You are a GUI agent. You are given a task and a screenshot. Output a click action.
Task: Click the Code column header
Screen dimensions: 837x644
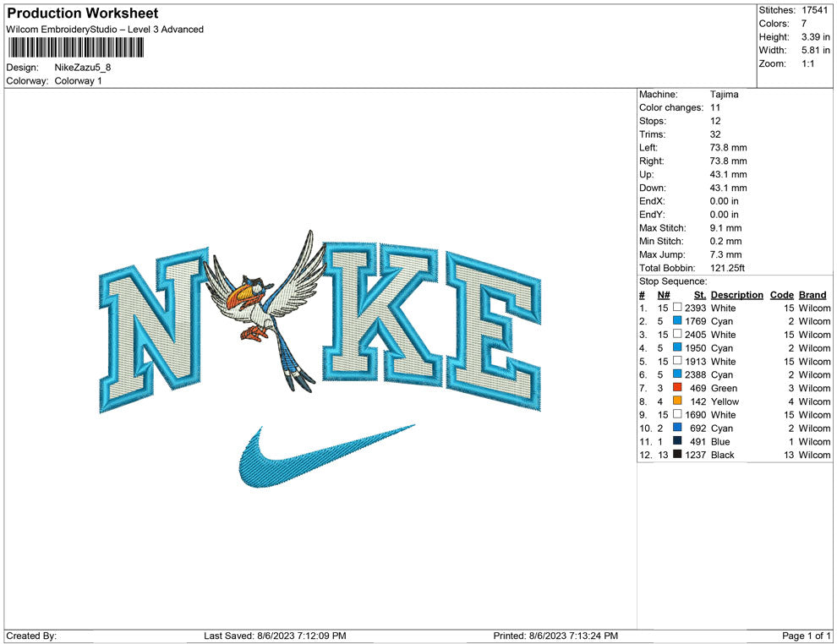click(782, 294)
